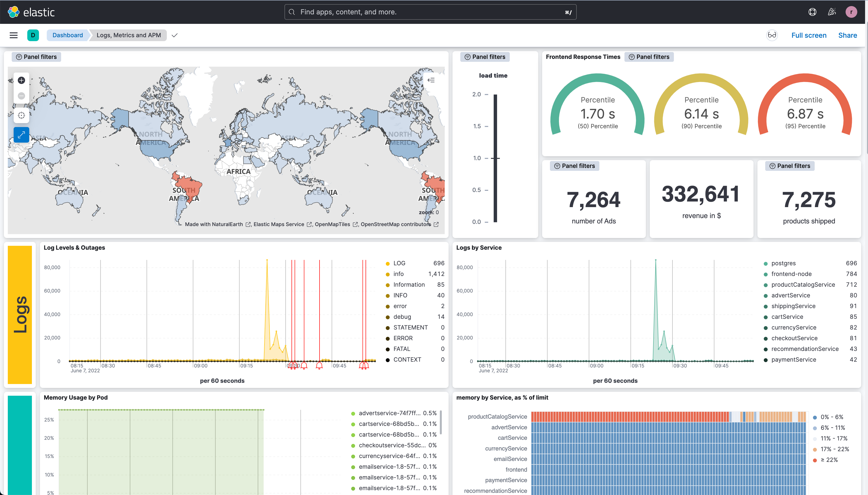Toggle the map navigation rectangle tool

point(21,135)
